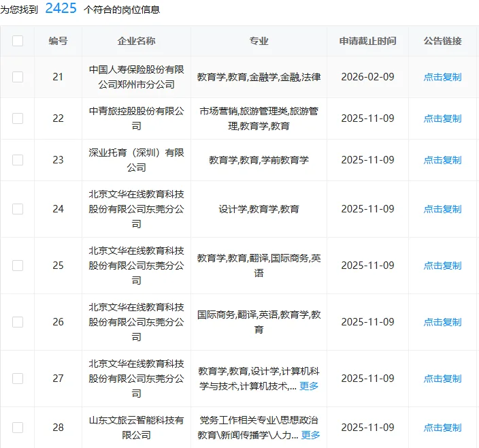
Task: Select the checkbox beside number 25
Action: point(18,266)
